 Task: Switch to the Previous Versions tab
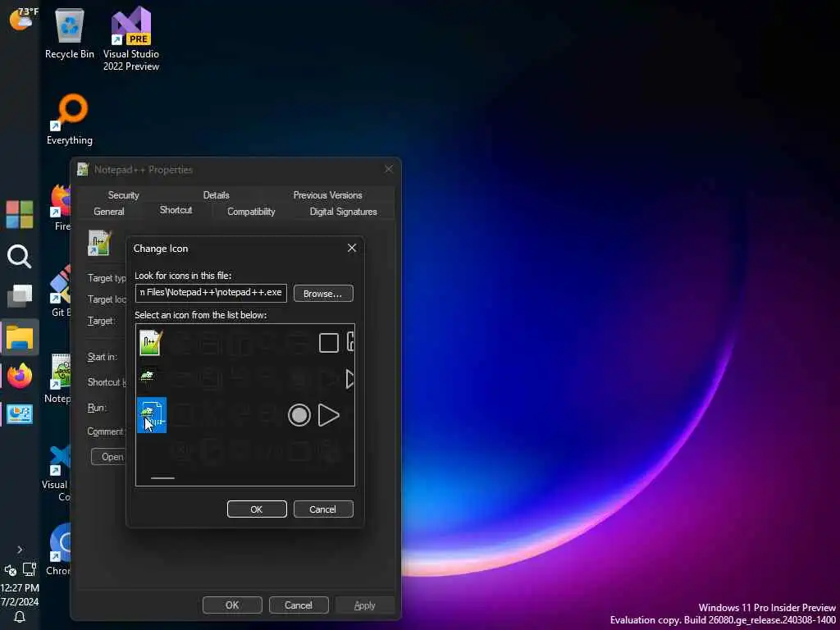327,195
